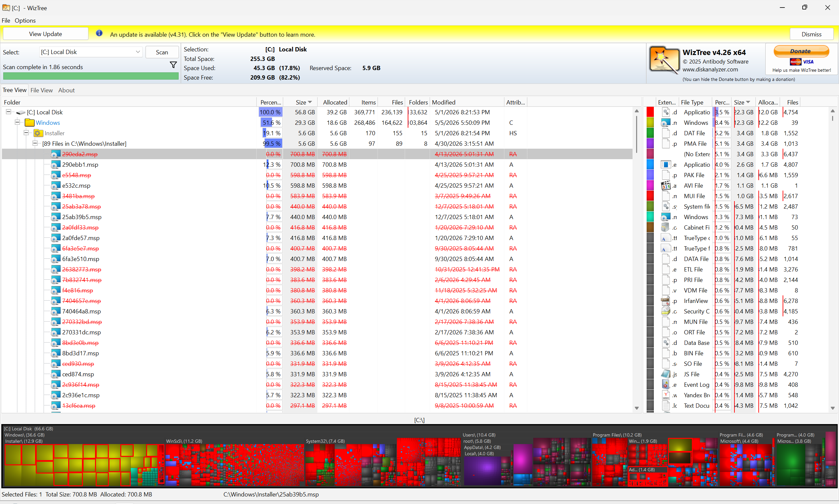
Task: Click the filter funnel icon
Action: pyautogui.click(x=173, y=65)
